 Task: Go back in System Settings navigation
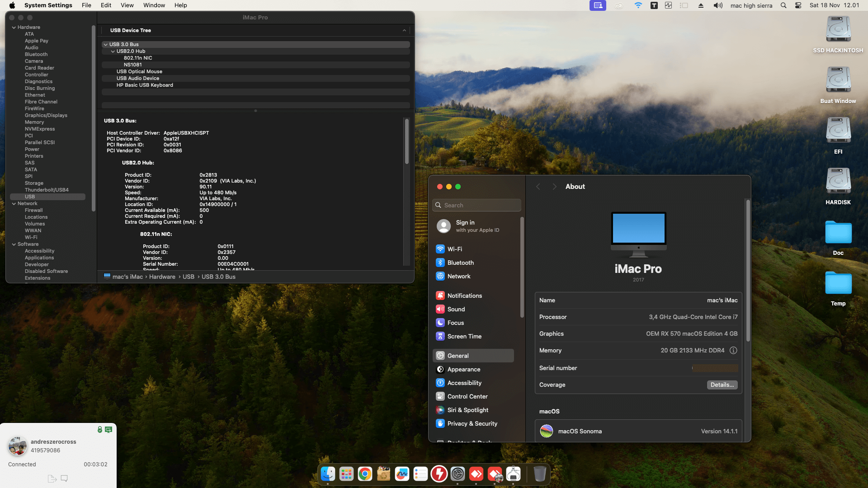coord(538,187)
